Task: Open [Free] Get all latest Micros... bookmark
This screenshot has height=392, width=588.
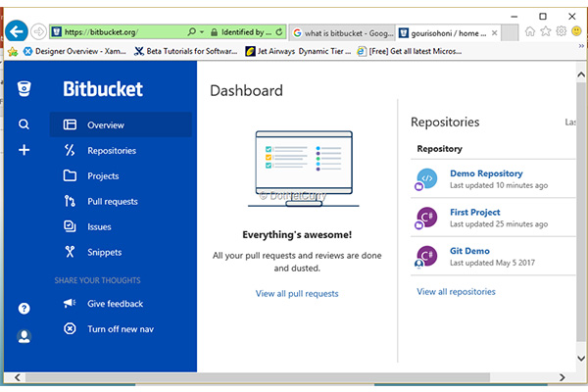Action: coord(410,51)
